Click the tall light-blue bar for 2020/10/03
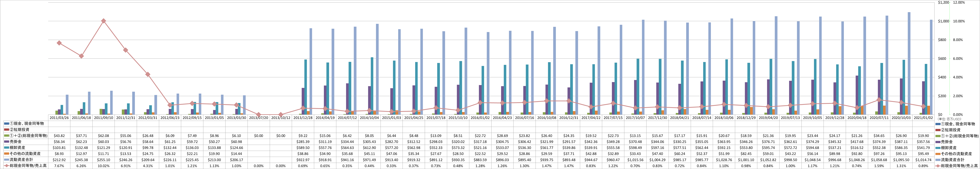The image size is (980, 169). pos(909,63)
